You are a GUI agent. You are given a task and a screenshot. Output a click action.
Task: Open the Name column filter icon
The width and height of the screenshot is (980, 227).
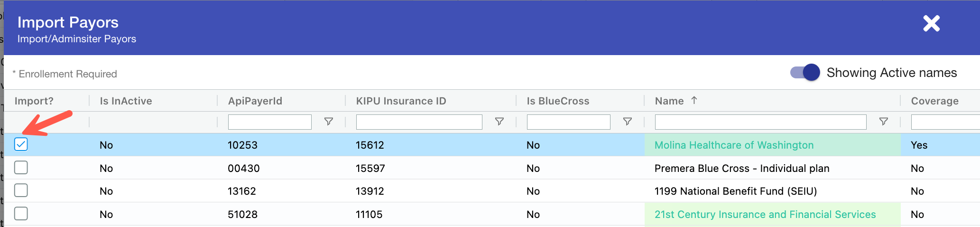coord(883,122)
